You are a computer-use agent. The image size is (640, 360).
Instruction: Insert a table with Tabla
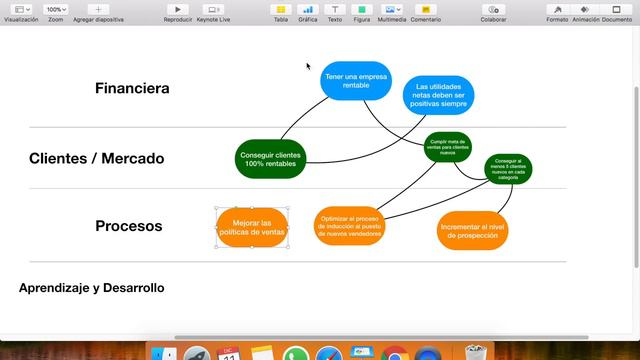(x=281, y=9)
